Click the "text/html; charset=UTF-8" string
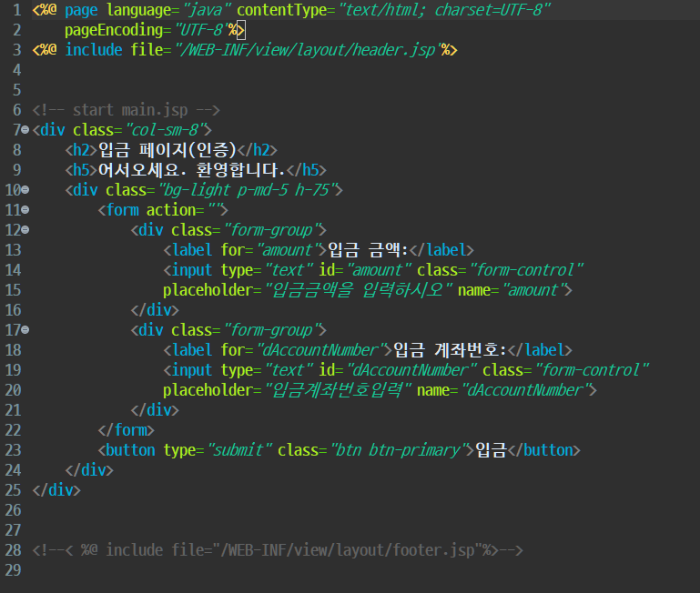This screenshot has height=593, width=700. 444,10
